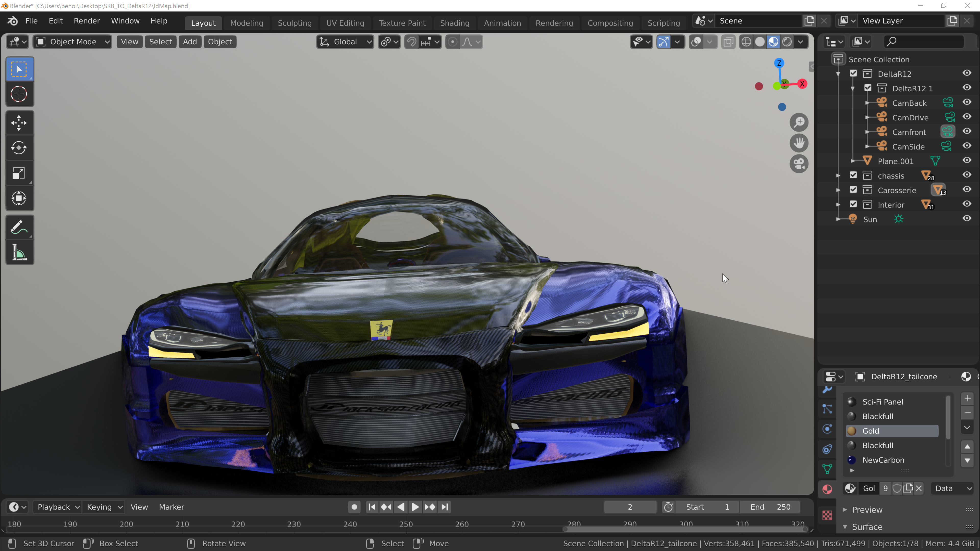The image size is (980, 551).
Task: Open the viewport Add menu
Action: coord(190,42)
